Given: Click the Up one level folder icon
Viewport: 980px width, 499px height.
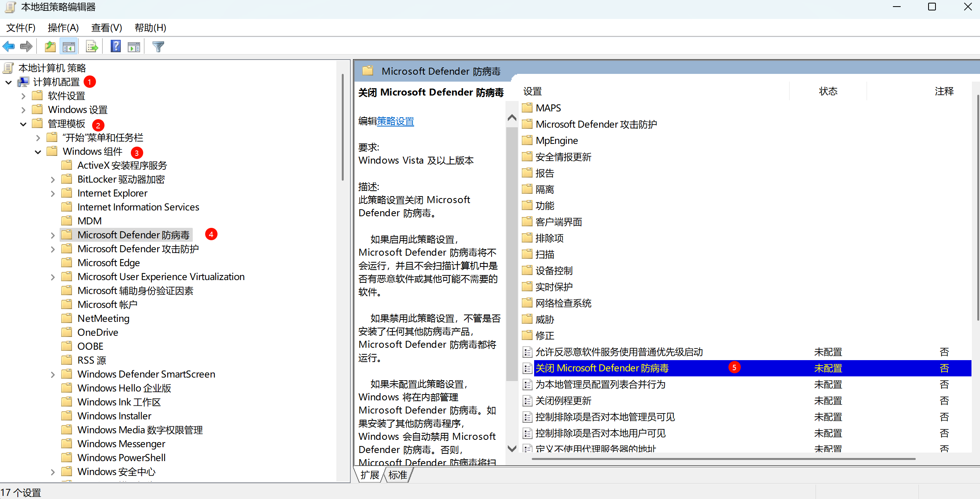Looking at the screenshot, I should coord(50,47).
